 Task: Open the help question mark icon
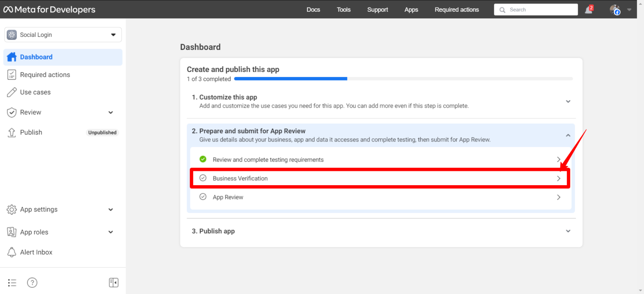pyautogui.click(x=32, y=282)
